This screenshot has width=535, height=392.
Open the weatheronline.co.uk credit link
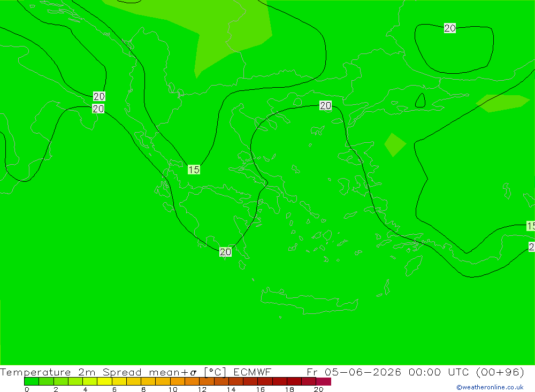tap(490, 387)
